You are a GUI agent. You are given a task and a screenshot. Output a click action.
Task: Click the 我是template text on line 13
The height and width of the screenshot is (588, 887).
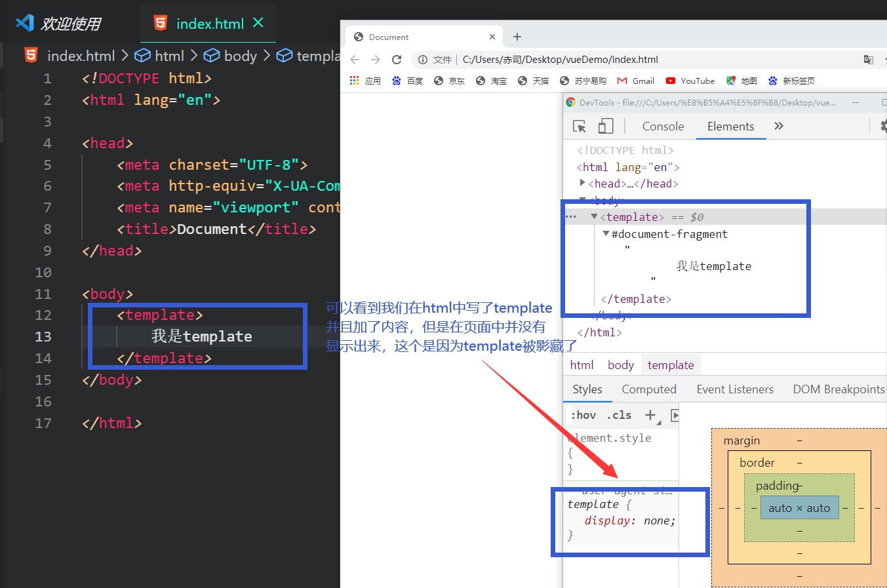tap(202, 336)
